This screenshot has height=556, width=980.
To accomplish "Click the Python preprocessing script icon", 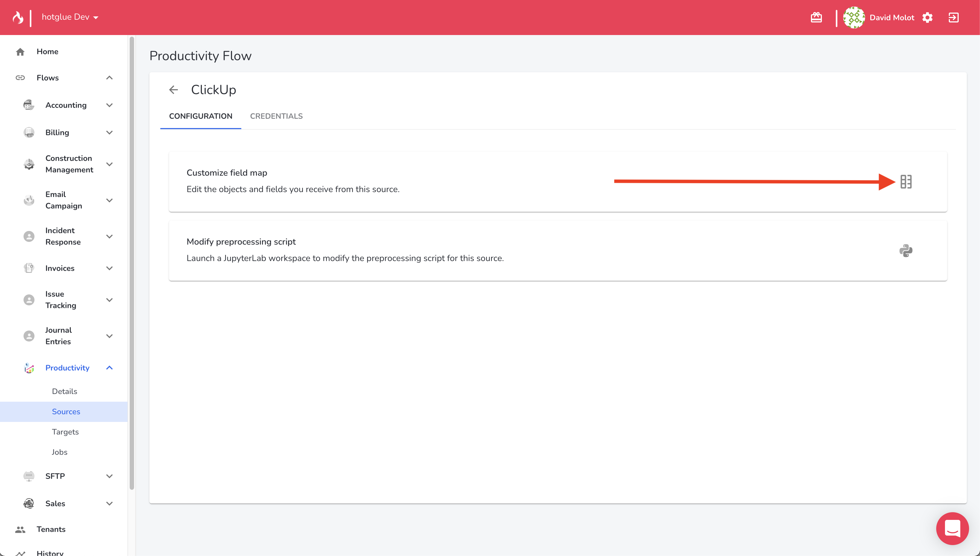I will pyautogui.click(x=906, y=251).
